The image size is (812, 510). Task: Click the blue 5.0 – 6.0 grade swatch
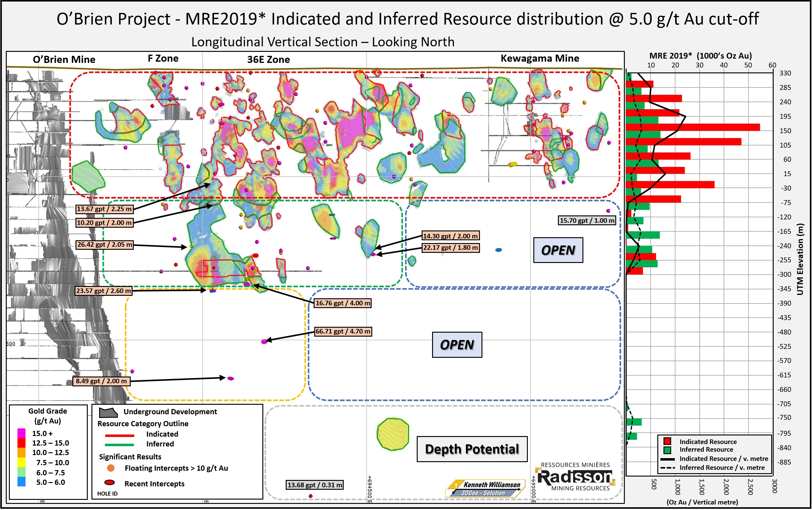pyautogui.click(x=21, y=482)
